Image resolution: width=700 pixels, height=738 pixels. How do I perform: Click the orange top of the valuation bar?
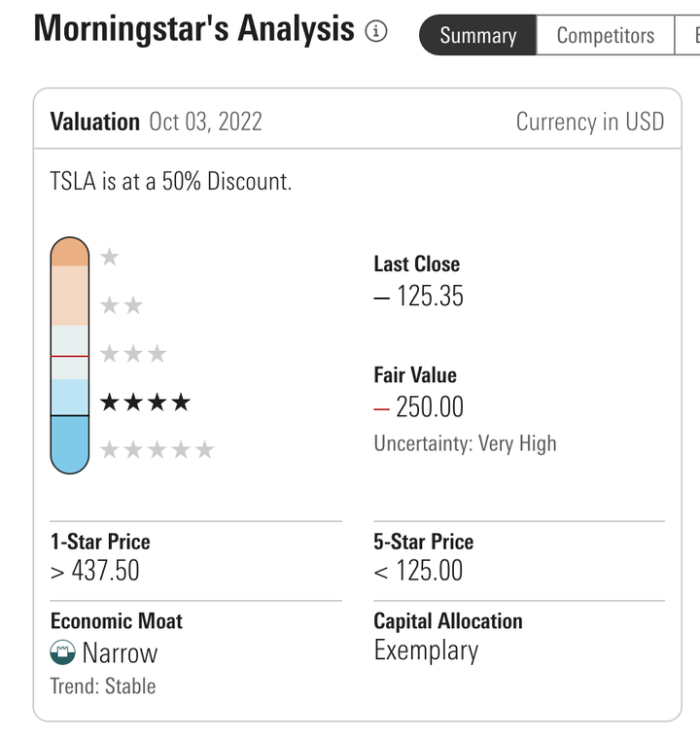[70, 251]
